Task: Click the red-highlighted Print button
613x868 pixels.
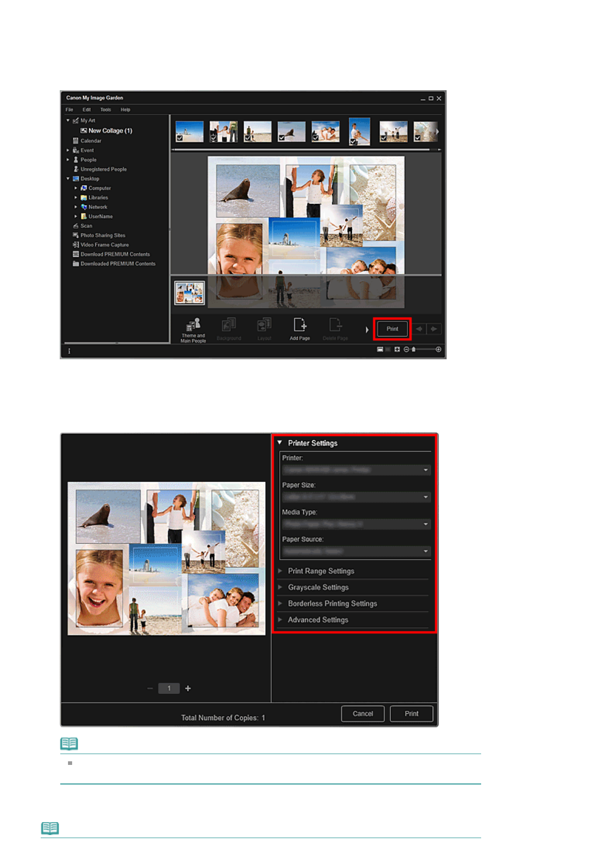Action: pos(392,329)
